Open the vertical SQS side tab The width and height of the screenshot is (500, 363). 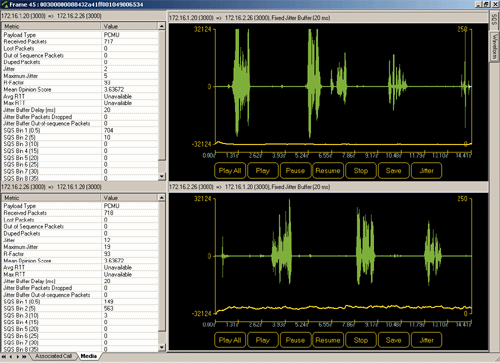point(494,20)
